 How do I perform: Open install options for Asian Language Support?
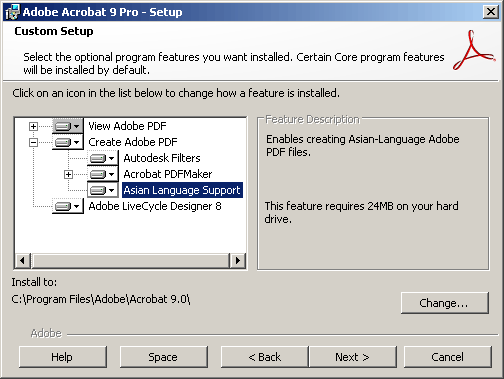103,190
